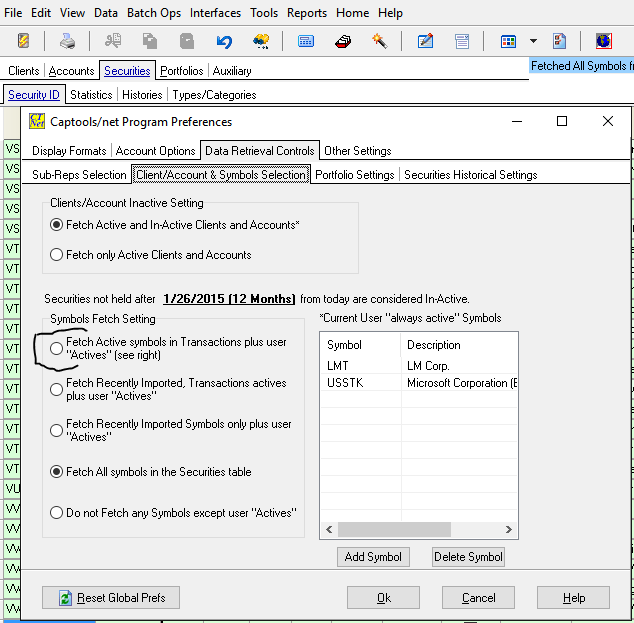Click the calculator icon in the toolbar
Screen dimensions: 634x623
coord(306,41)
